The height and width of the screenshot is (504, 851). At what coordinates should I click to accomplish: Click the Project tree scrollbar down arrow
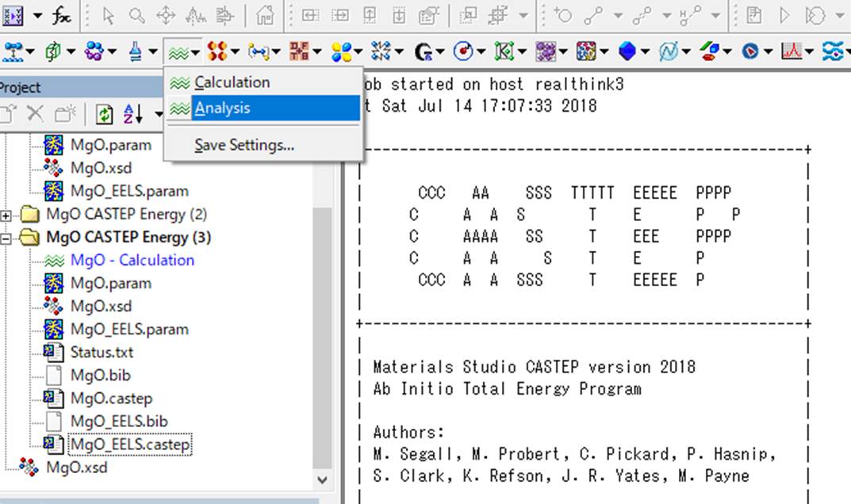pyautogui.click(x=322, y=479)
